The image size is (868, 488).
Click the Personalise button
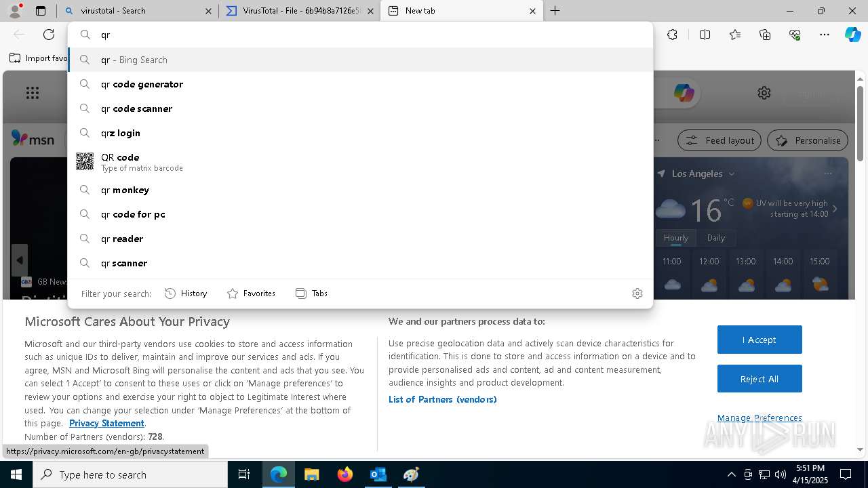[808, 140]
